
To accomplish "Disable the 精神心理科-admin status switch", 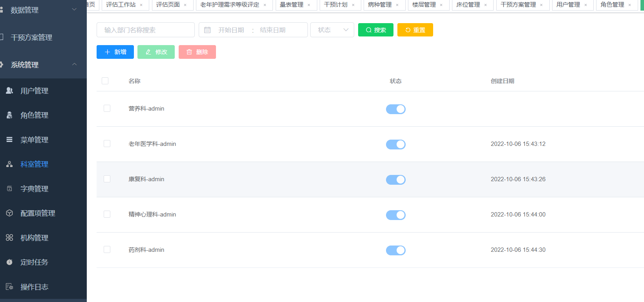I will click(x=396, y=215).
